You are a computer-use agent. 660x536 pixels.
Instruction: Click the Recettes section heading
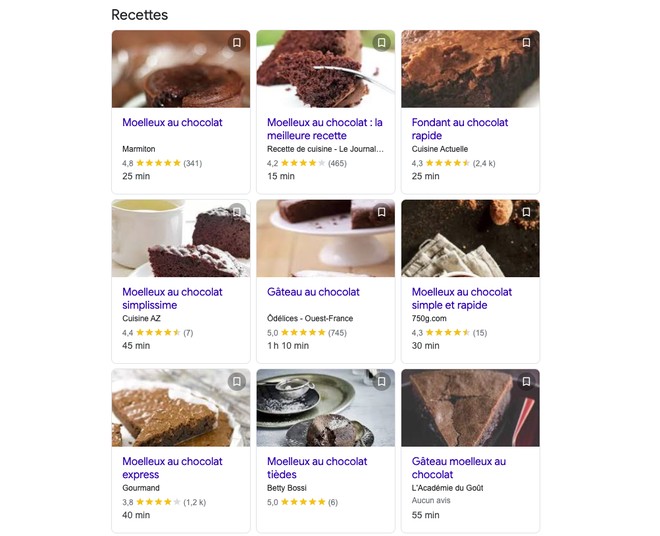tap(140, 15)
